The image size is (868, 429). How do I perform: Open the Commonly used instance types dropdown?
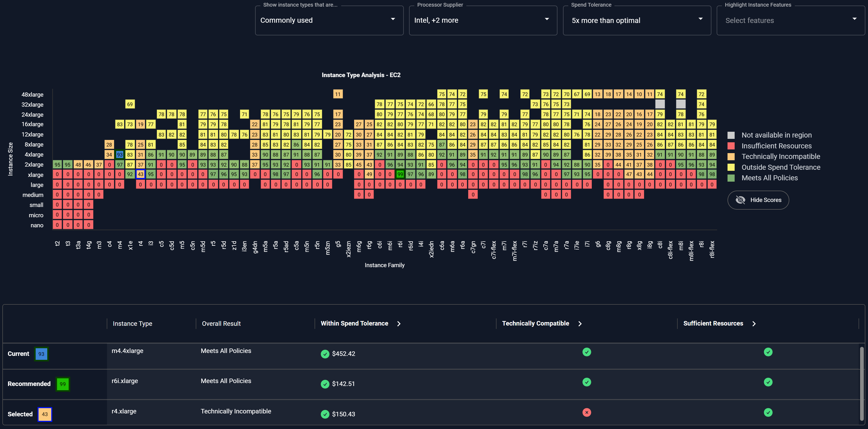(329, 20)
